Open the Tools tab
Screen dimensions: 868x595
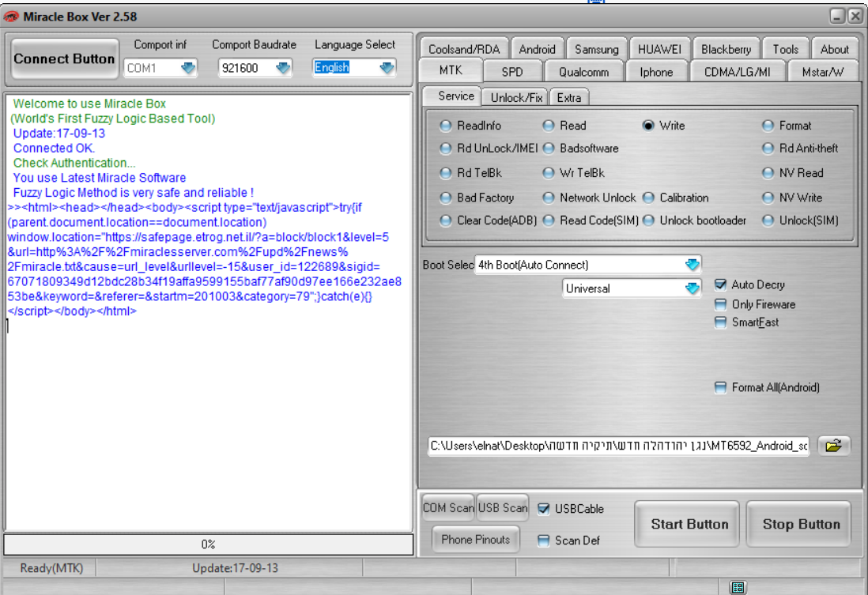click(785, 49)
